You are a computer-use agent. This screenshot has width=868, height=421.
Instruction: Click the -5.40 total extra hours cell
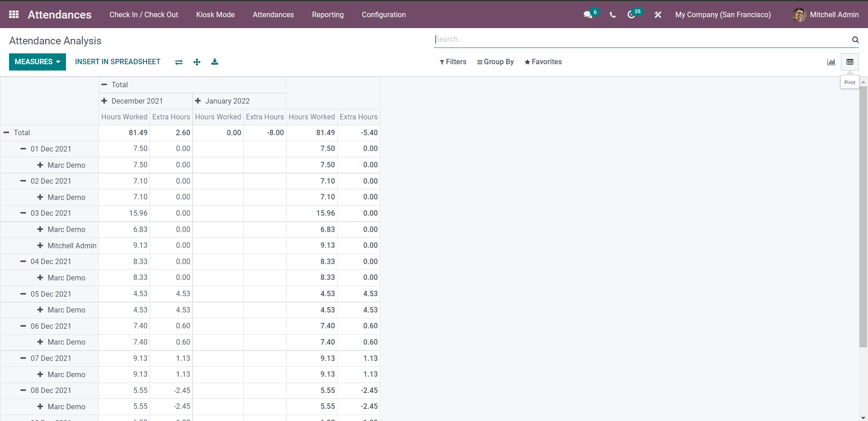click(359, 133)
